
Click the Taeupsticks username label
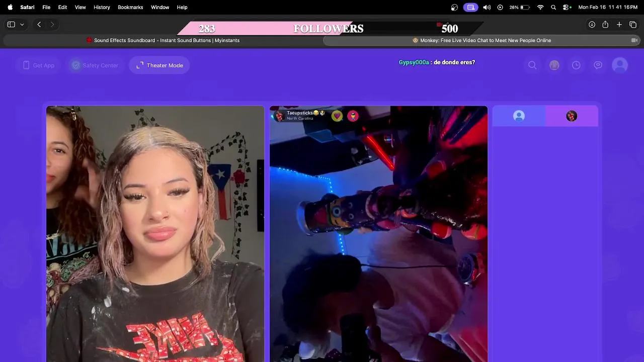(306, 113)
